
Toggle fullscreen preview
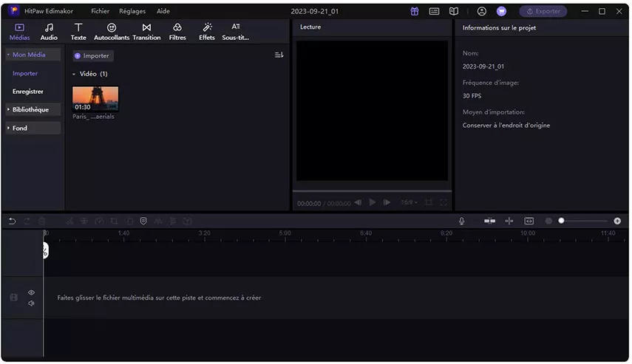point(444,202)
